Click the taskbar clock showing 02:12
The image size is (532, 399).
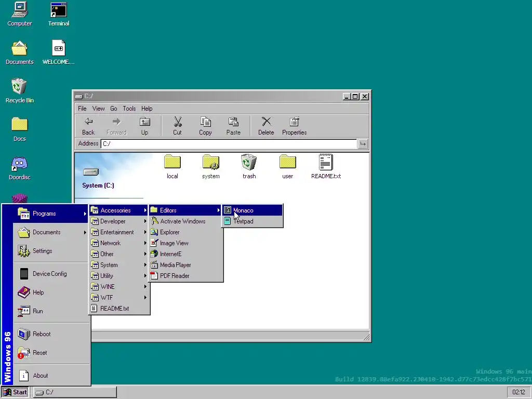pos(518,392)
